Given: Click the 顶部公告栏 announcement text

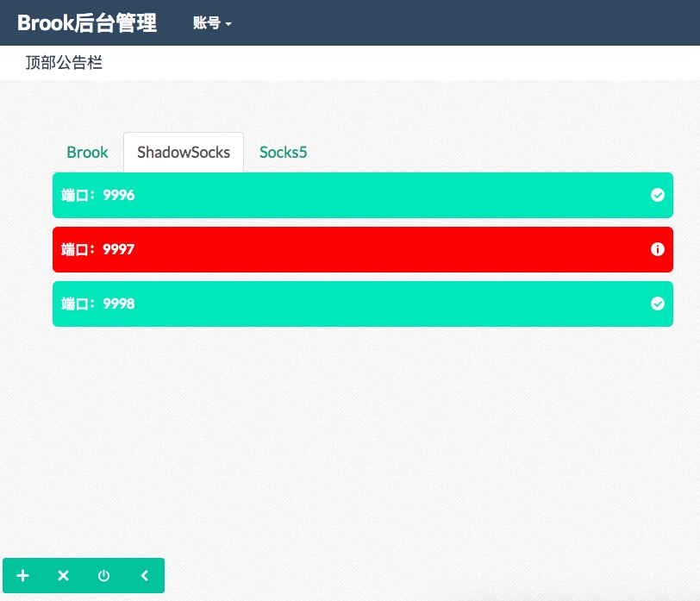Looking at the screenshot, I should [x=64, y=62].
